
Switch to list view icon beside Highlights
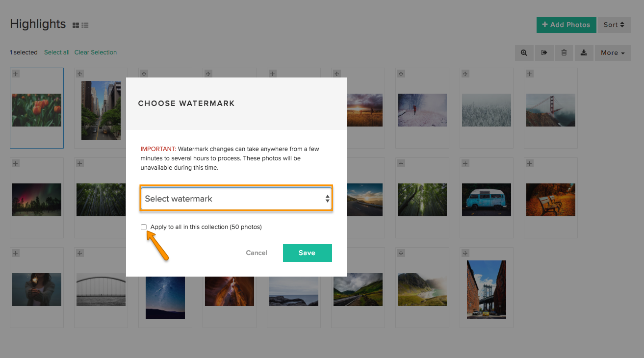click(x=85, y=25)
